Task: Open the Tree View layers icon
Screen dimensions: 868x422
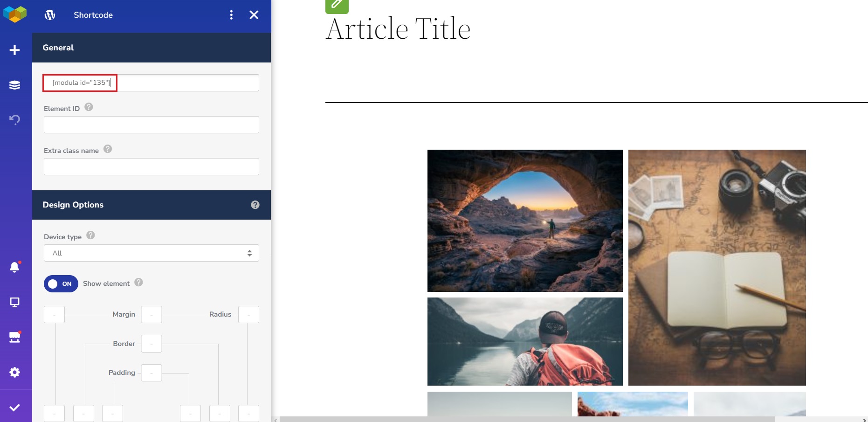Action: coord(15,85)
